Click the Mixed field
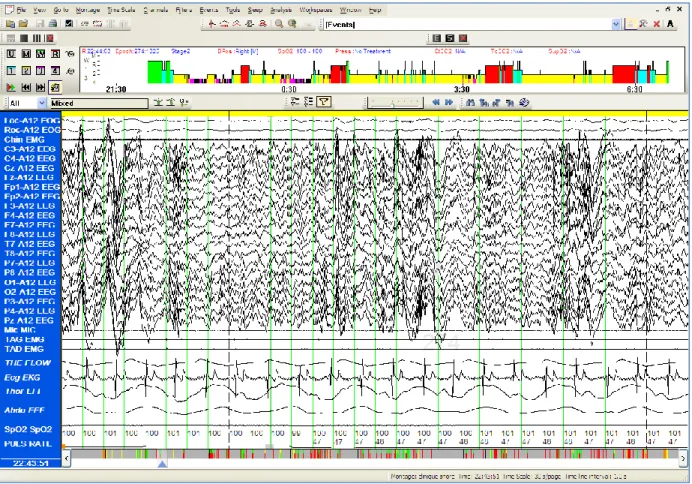 (99, 103)
